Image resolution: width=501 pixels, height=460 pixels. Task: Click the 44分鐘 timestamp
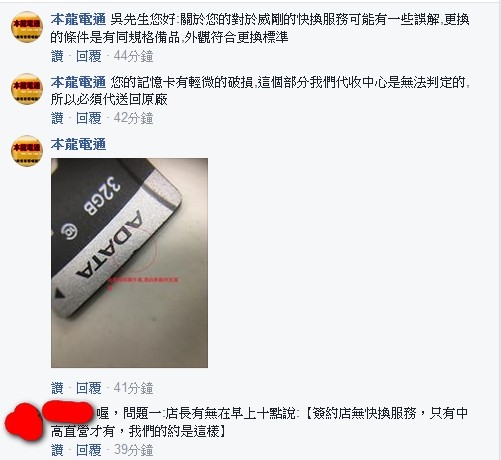pyautogui.click(x=133, y=56)
